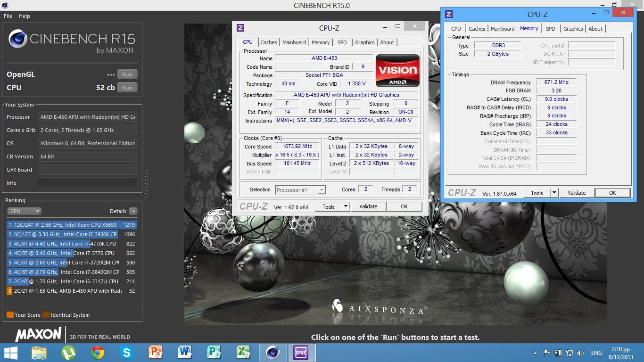Screen dimensions: 644x362
Task: Open the Action Center flag icon
Action: [547, 353]
